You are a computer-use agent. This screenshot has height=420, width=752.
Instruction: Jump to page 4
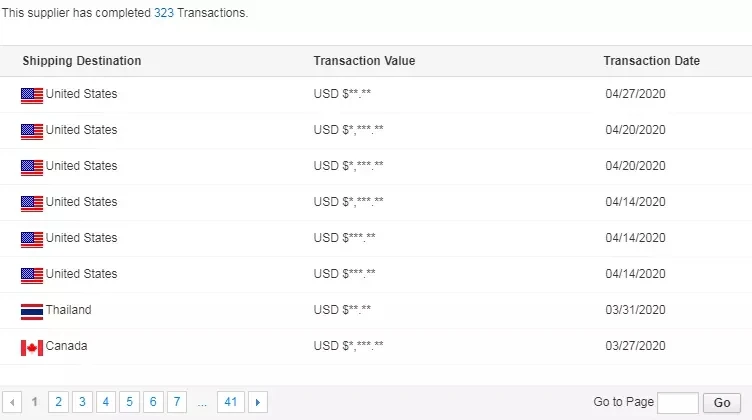coord(106,402)
